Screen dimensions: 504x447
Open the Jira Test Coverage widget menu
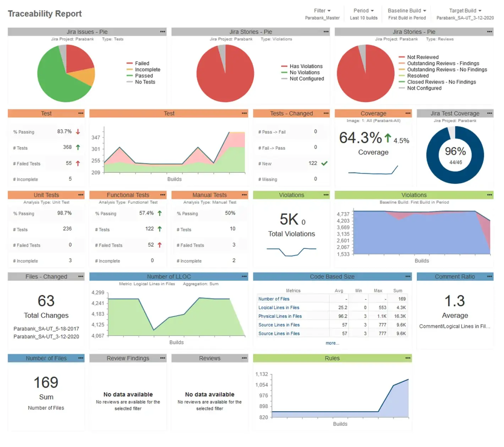coord(489,114)
